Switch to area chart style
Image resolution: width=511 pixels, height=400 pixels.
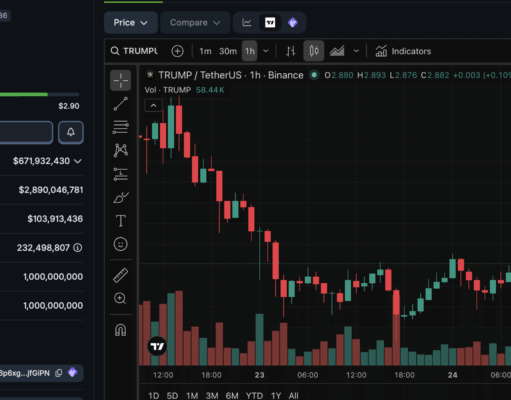pyautogui.click(x=337, y=51)
